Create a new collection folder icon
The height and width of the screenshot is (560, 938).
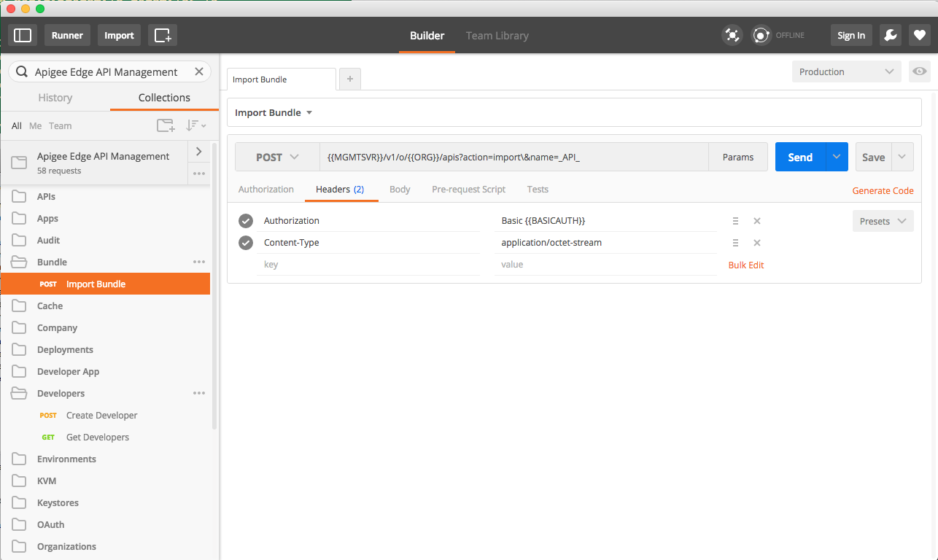(x=166, y=125)
